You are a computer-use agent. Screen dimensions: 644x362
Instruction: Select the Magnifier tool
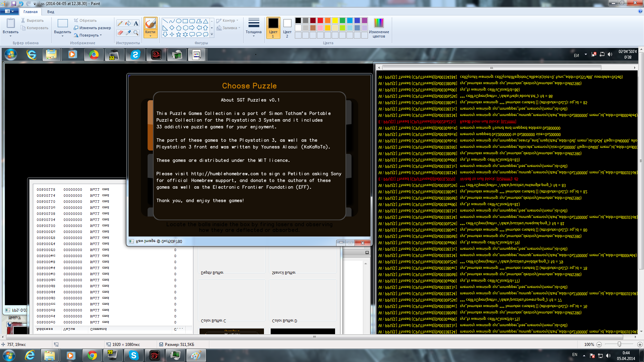pyautogui.click(x=136, y=33)
